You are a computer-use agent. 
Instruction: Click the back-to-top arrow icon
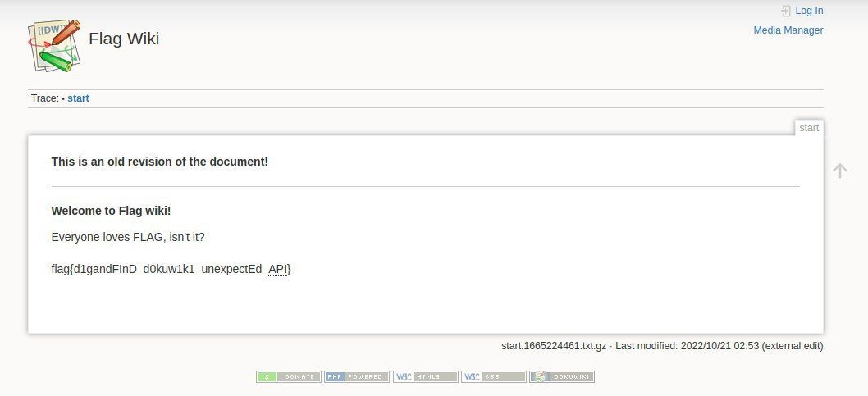839,171
